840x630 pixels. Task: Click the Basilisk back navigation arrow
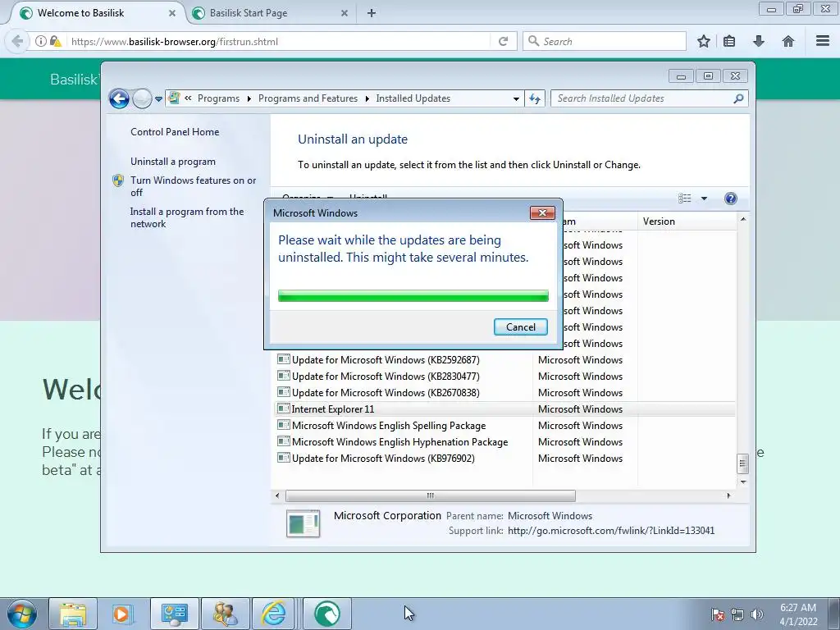(x=17, y=41)
